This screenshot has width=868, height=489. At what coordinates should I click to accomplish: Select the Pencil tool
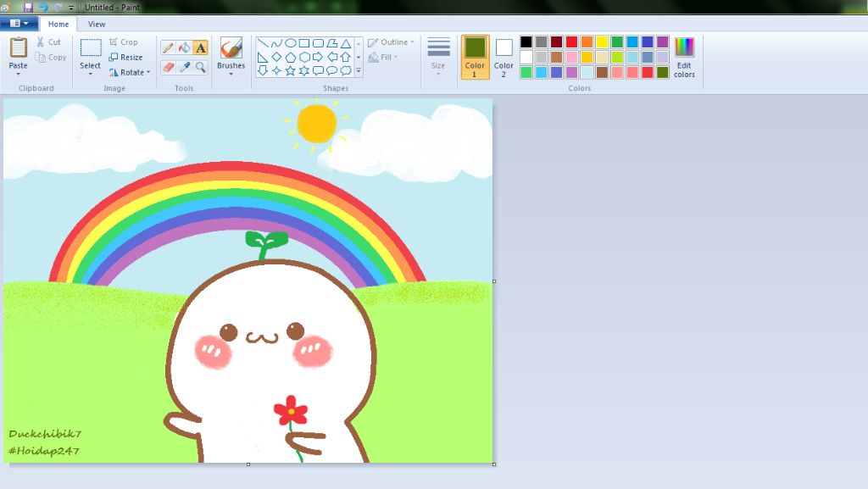(x=169, y=47)
